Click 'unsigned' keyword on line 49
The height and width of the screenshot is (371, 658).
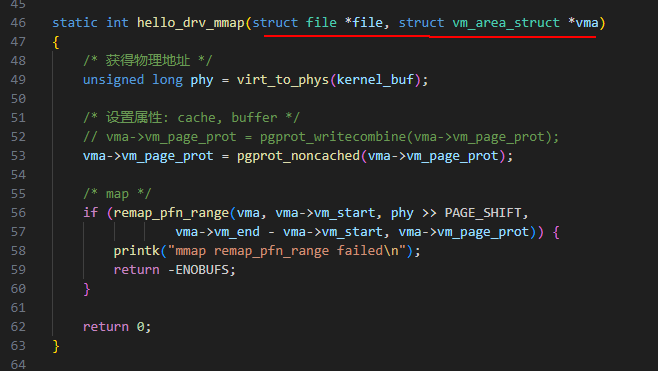(x=113, y=80)
